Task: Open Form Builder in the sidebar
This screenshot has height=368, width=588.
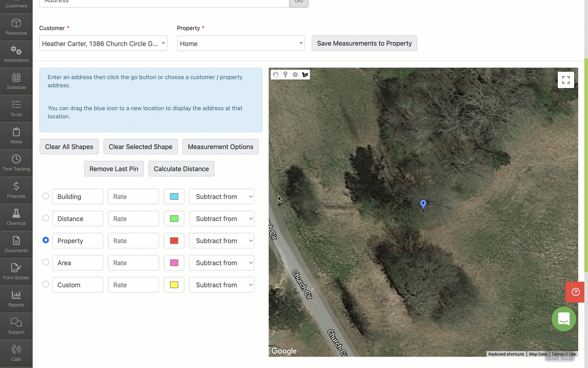Action: 16,272
